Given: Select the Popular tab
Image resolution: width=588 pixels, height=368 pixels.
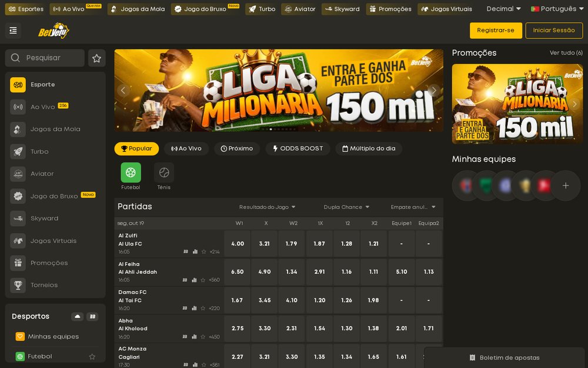Looking at the screenshot, I should (x=136, y=149).
